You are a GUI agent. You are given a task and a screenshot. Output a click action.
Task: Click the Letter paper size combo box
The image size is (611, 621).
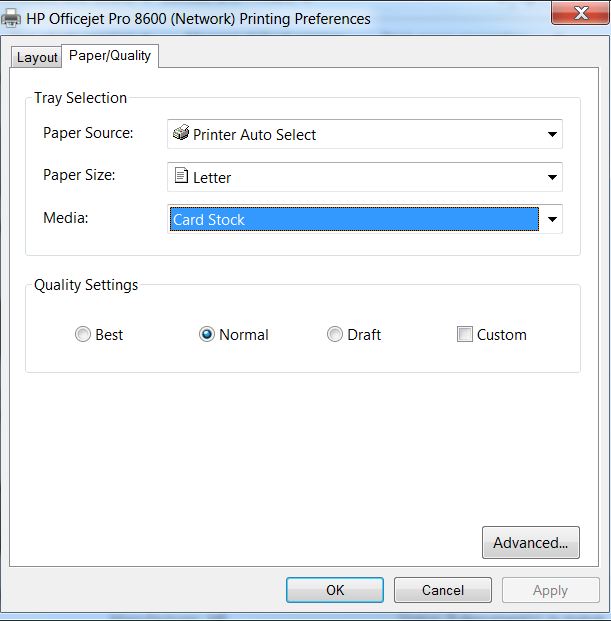point(365,177)
